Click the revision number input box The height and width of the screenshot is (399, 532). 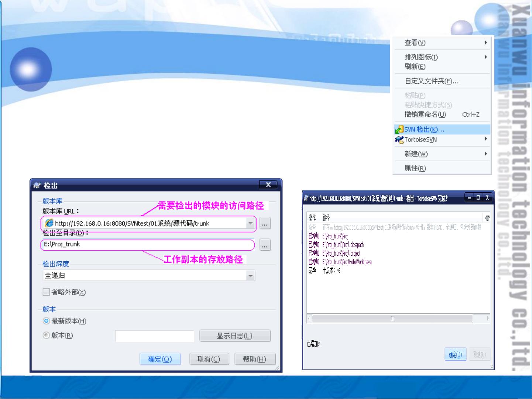(x=155, y=336)
